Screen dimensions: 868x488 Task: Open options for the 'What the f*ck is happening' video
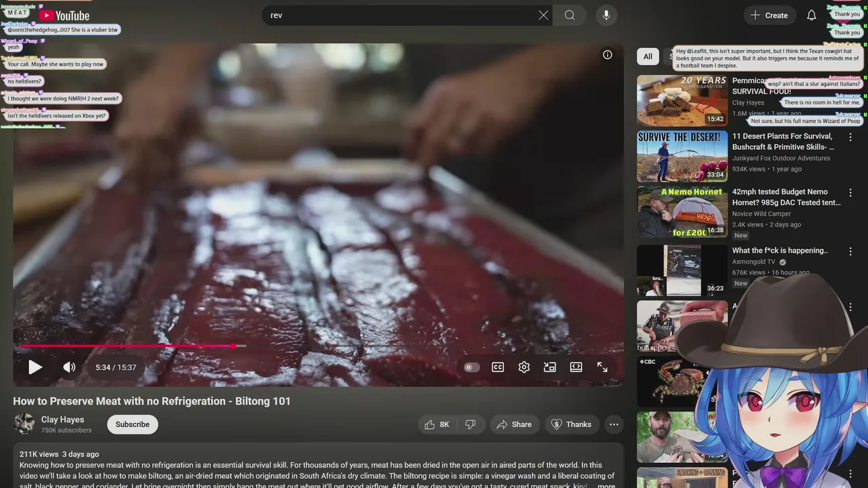point(850,251)
